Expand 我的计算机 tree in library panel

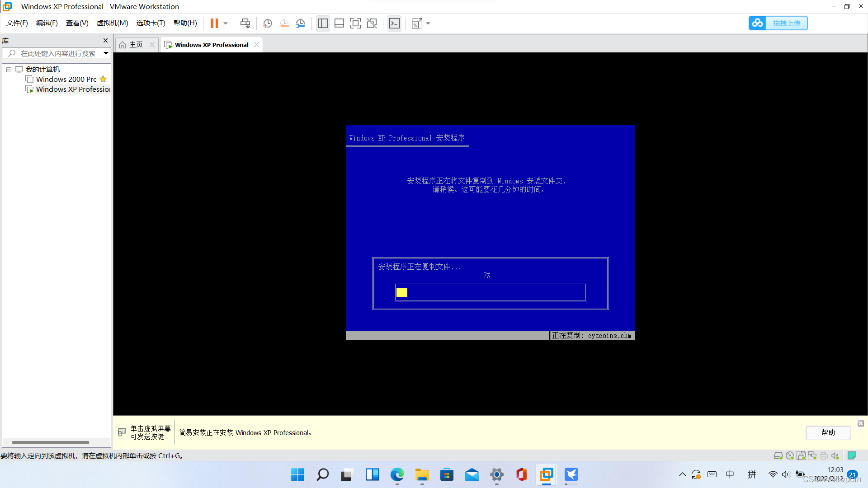8,69
